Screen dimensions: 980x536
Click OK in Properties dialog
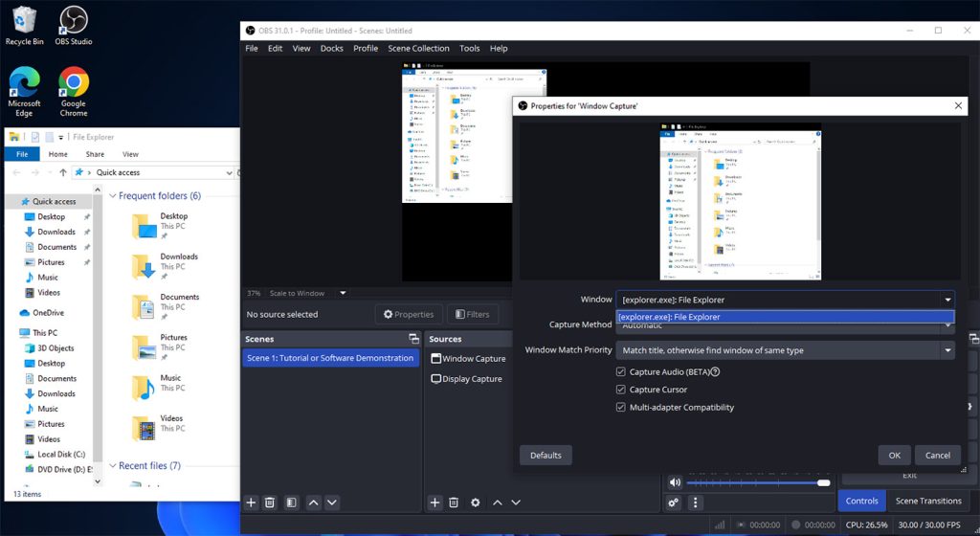895,456
